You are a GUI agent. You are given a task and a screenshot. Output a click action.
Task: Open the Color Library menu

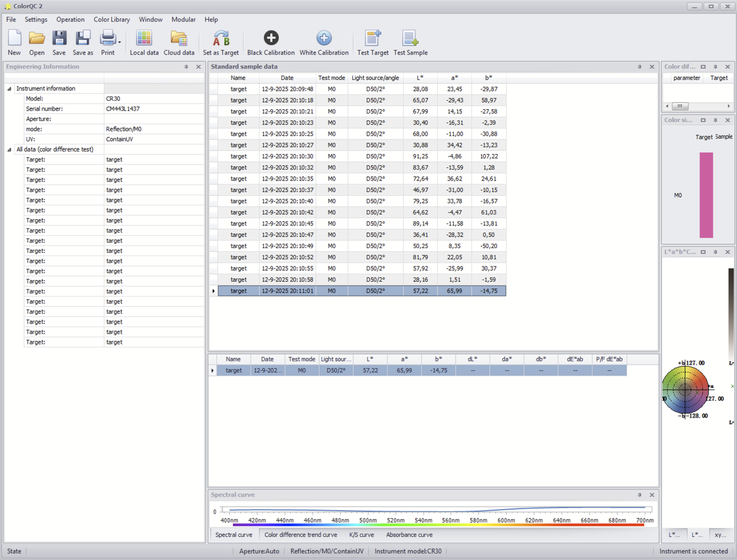112,20
